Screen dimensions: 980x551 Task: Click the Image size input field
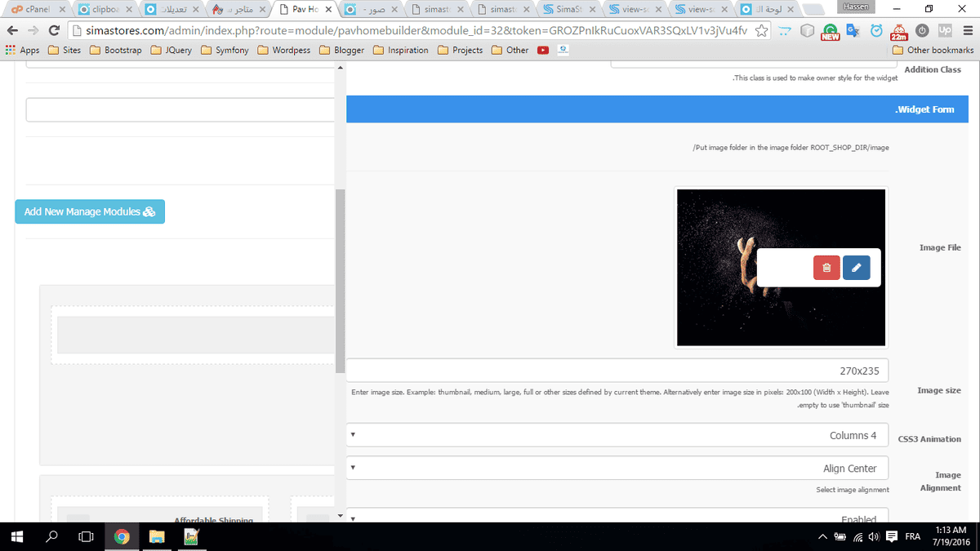pyautogui.click(x=617, y=371)
